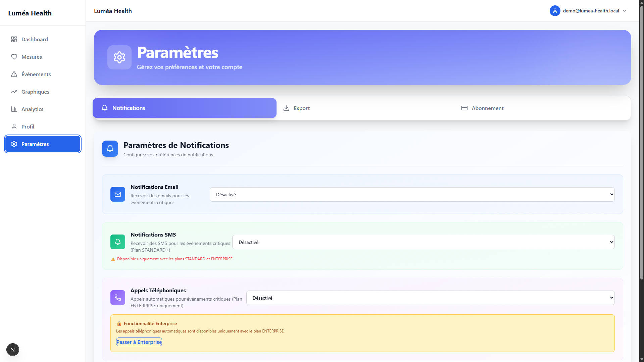Click the Analytics bar chart icon
The height and width of the screenshot is (362, 644).
[14, 109]
